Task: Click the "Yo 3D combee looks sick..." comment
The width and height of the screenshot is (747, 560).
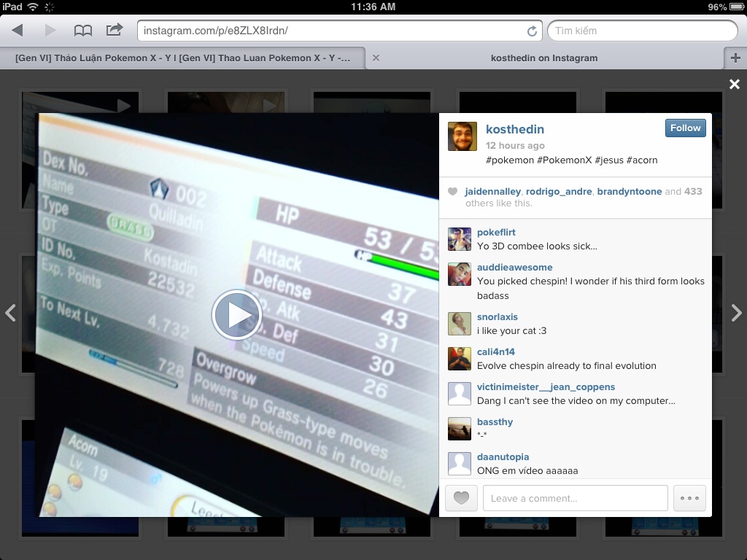Action: point(537,246)
